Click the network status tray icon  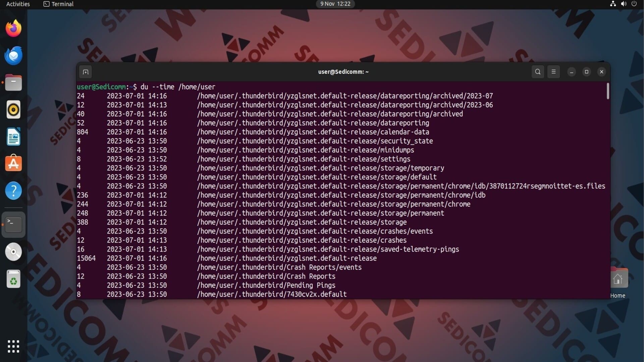pyautogui.click(x=613, y=4)
